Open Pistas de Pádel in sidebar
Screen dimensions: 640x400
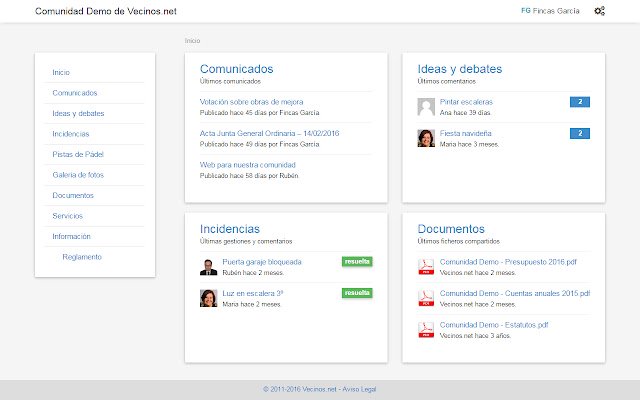pos(78,154)
